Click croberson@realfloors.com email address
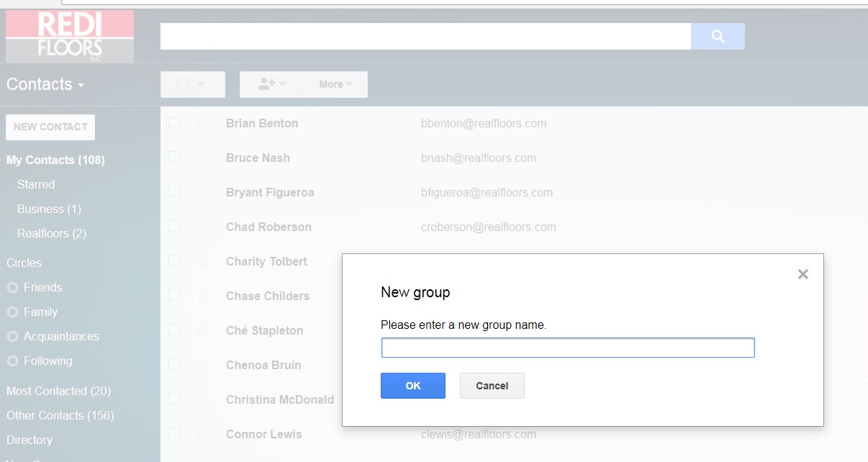The width and height of the screenshot is (868, 462). tap(489, 227)
